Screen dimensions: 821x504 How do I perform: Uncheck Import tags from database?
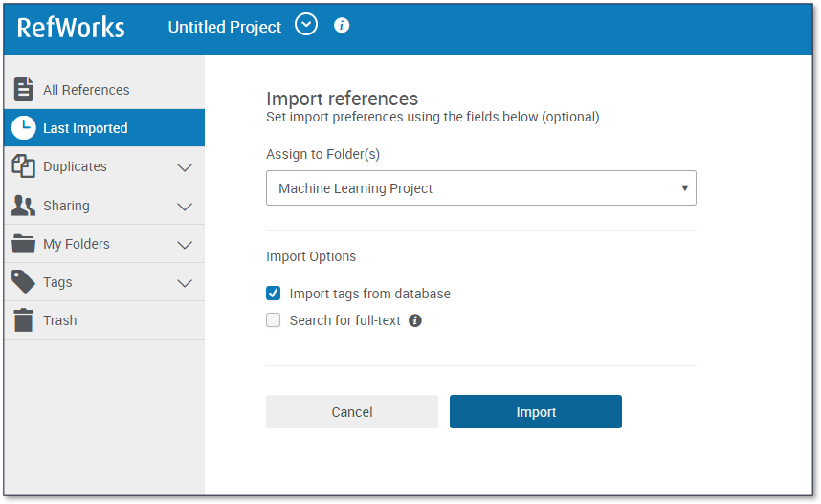[x=274, y=294]
